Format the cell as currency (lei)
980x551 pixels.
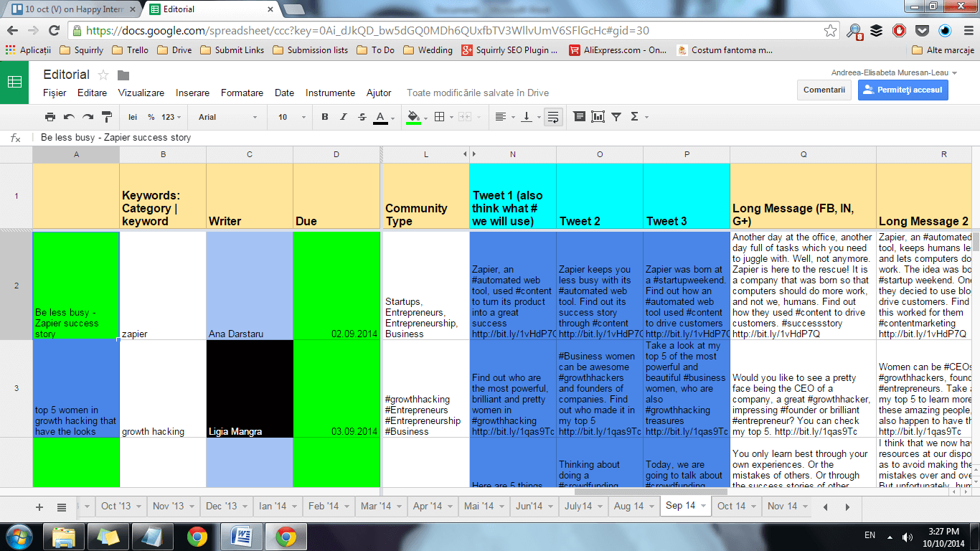[133, 117]
